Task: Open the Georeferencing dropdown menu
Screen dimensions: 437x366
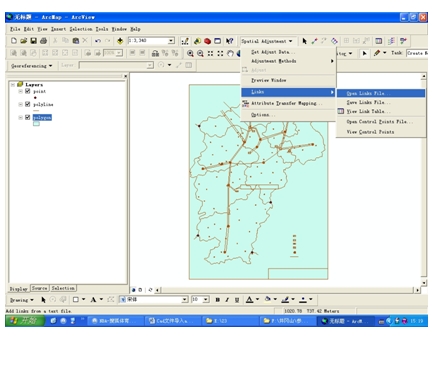Action: click(x=31, y=66)
